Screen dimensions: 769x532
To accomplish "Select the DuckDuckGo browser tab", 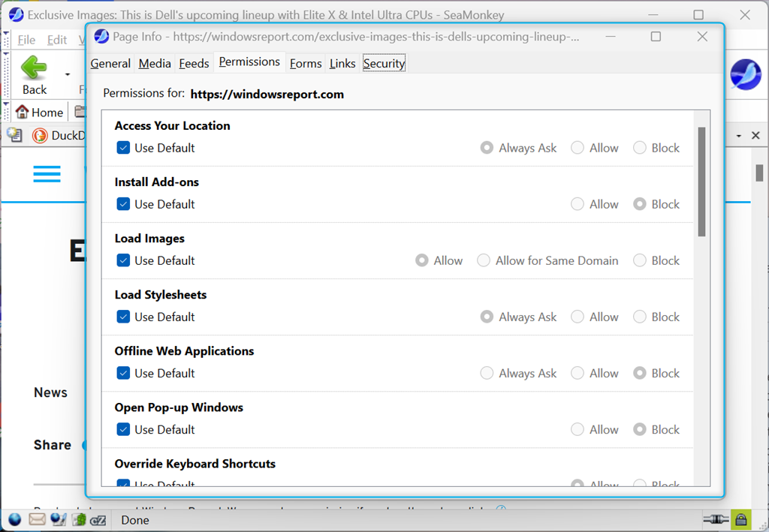I will [58, 135].
